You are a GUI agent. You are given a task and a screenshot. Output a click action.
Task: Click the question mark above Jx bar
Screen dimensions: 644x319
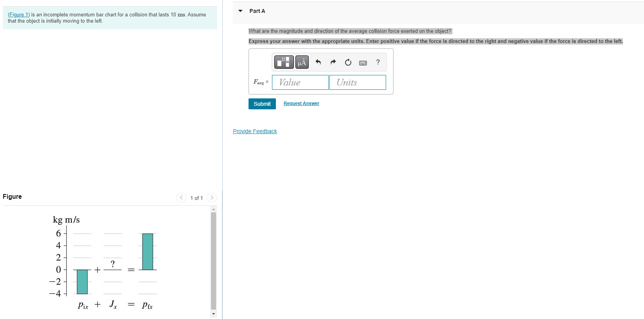113,264
